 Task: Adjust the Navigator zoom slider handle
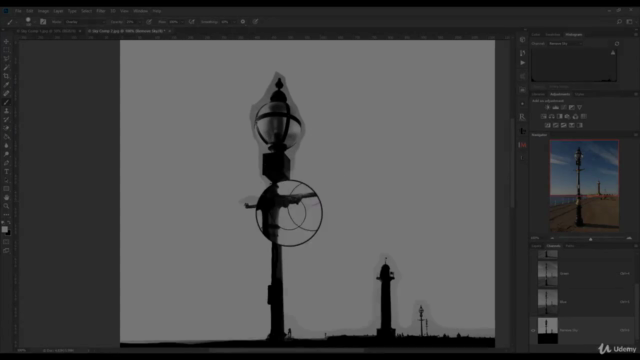590,239
